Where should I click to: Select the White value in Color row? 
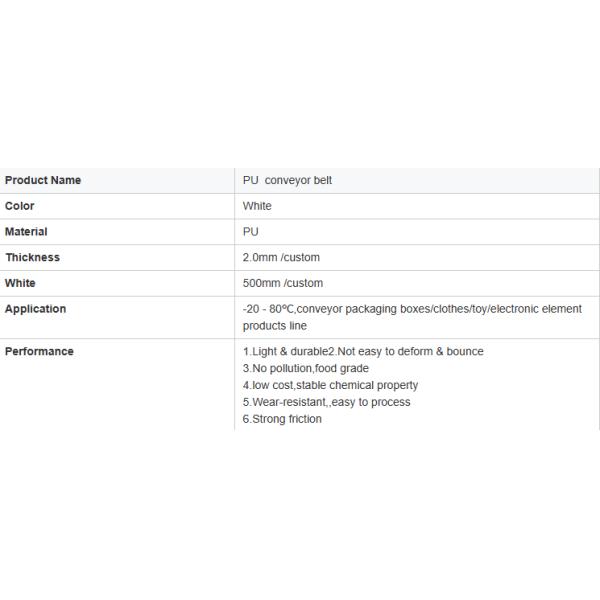[257, 206]
